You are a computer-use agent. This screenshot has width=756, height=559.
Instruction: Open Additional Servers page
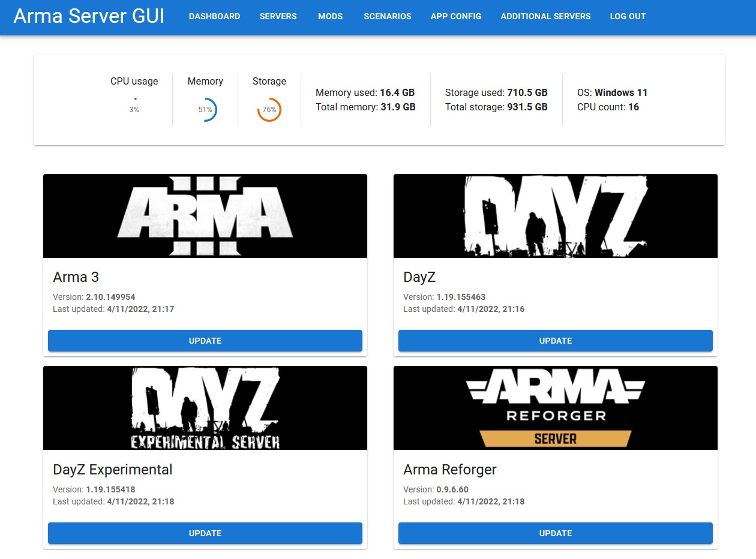tap(545, 16)
